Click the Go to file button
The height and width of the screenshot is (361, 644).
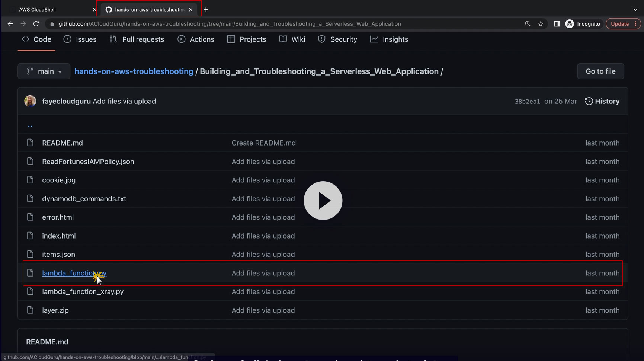pyautogui.click(x=600, y=71)
